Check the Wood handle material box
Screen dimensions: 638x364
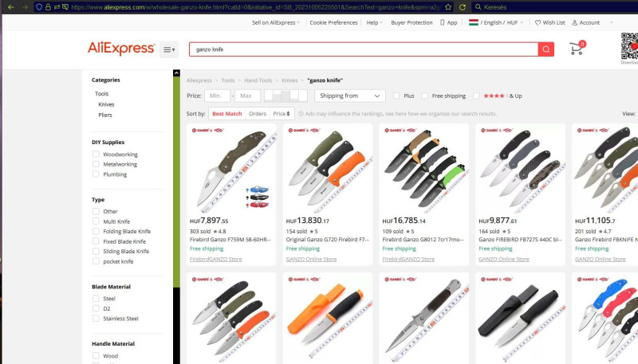click(96, 355)
